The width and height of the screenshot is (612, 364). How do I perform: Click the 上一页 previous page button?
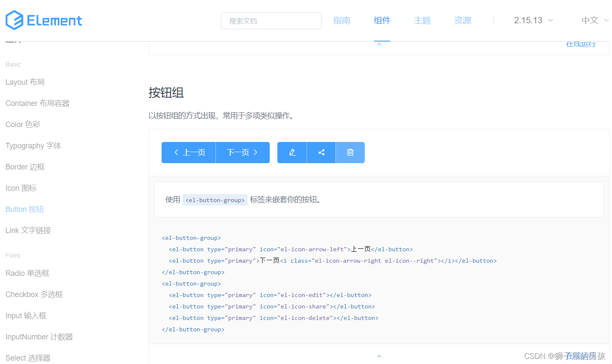coord(189,153)
